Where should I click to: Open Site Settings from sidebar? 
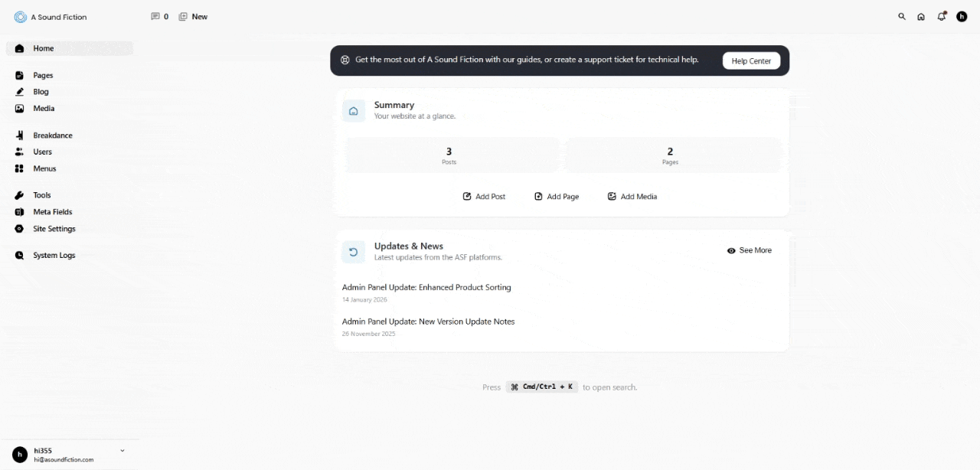pyautogui.click(x=54, y=229)
